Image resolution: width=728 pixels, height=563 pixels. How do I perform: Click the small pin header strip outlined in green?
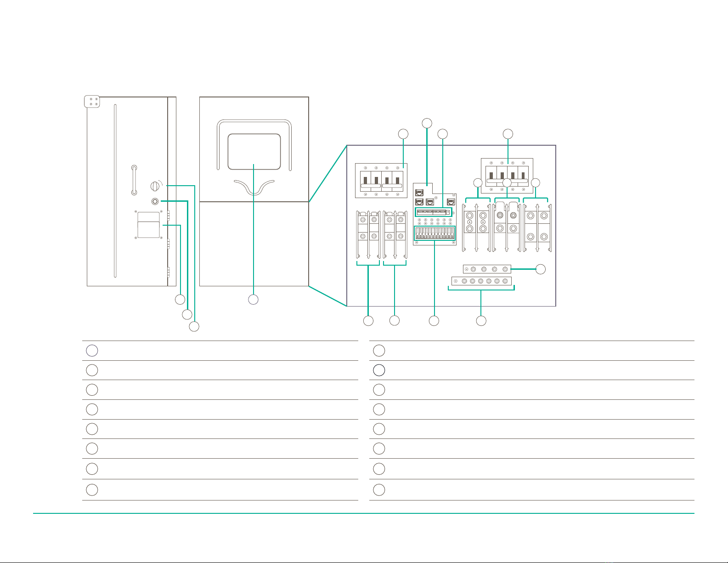(x=434, y=212)
